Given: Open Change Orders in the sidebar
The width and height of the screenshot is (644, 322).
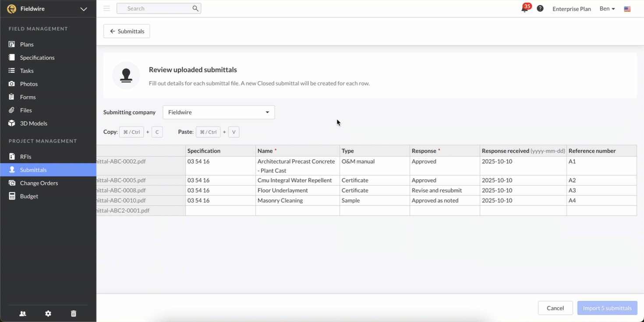Looking at the screenshot, I should (39, 183).
